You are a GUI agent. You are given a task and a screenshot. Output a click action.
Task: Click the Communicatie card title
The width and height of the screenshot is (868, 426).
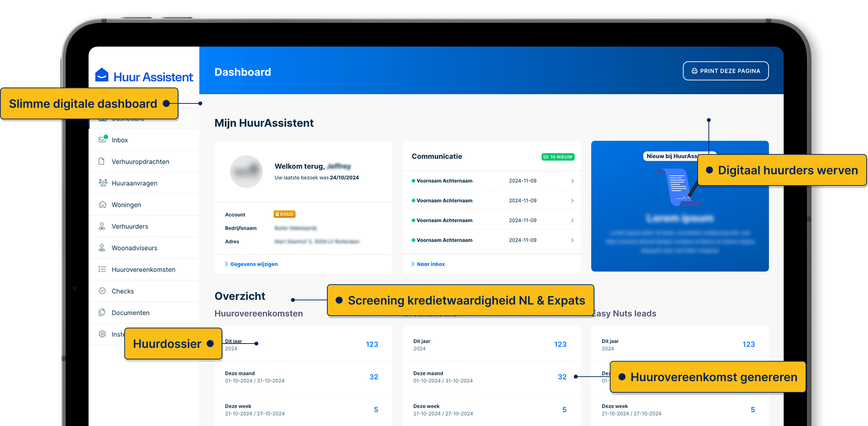pos(437,157)
